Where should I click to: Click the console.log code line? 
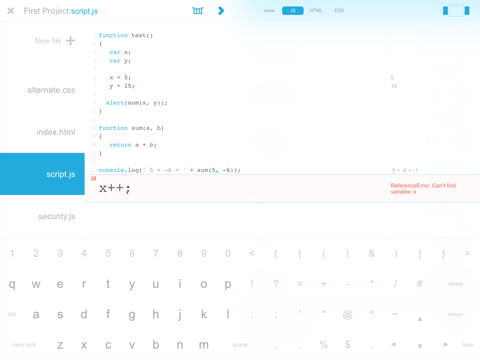[169, 170]
